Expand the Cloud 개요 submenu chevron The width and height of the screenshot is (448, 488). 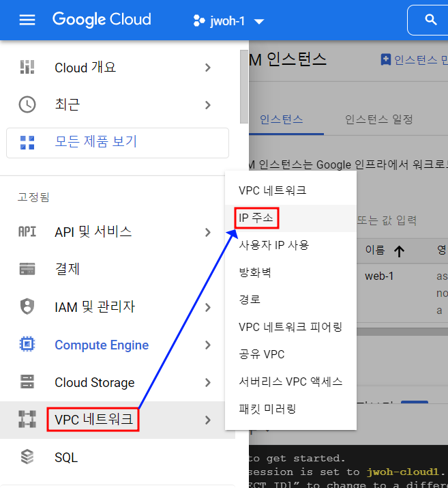(x=208, y=68)
